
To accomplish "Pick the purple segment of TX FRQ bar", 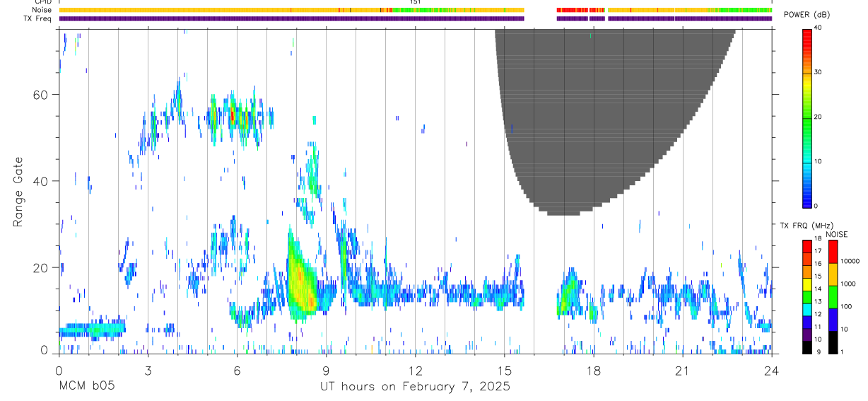I will click(807, 335).
